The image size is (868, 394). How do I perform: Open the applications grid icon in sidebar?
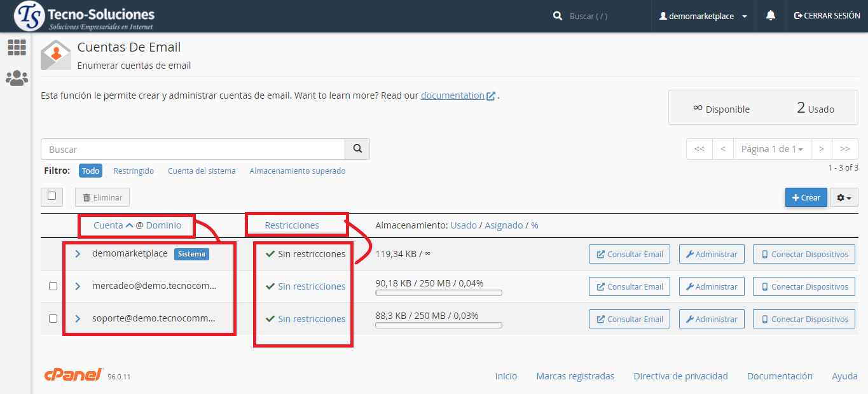(x=17, y=47)
